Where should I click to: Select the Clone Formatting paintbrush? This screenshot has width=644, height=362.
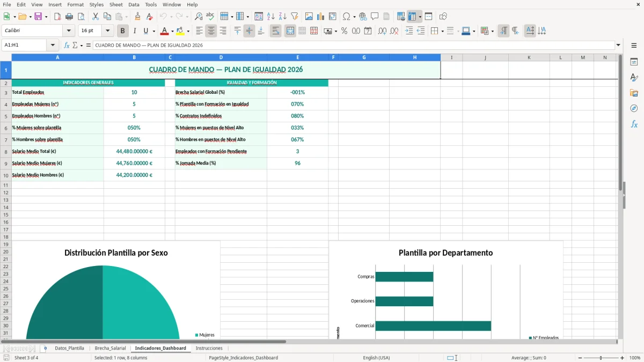pyautogui.click(x=138, y=17)
